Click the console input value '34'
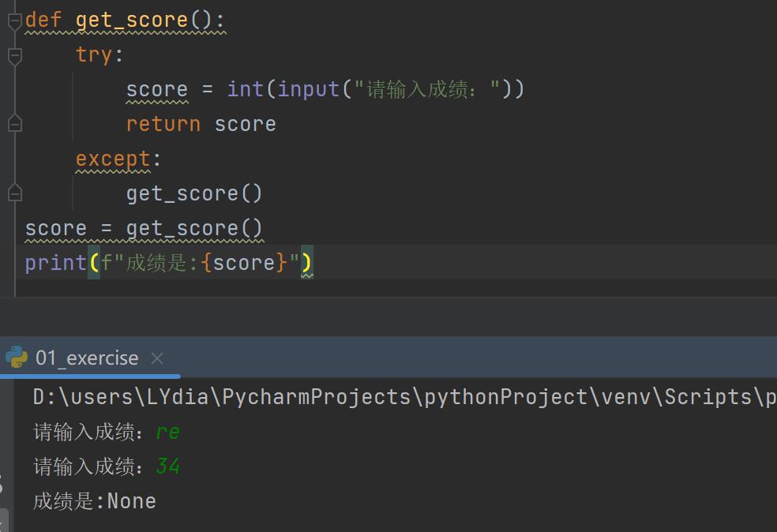Viewport: 777px width, 532px height. [167, 466]
